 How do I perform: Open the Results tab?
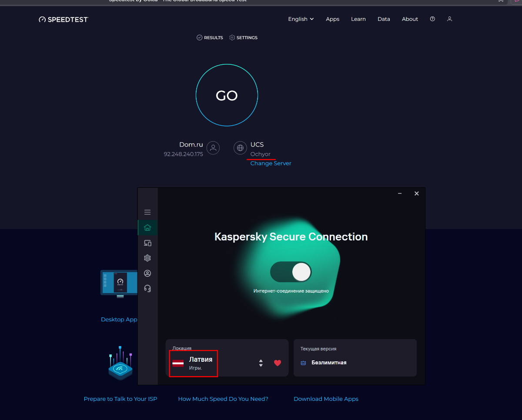pos(210,38)
